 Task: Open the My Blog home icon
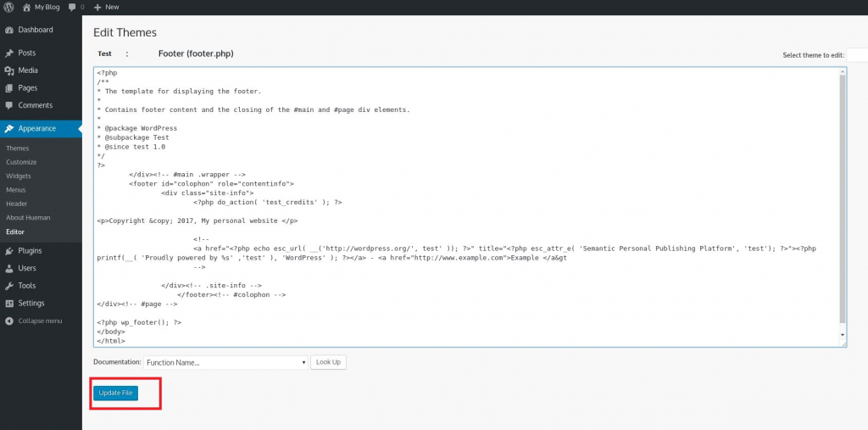[26, 7]
